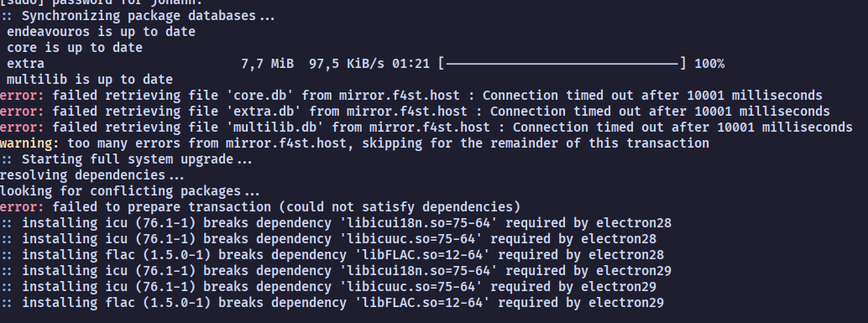Click 'endeavouros is up to date' line
This screenshot has width=868, height=323.
[x=101, y=32]
